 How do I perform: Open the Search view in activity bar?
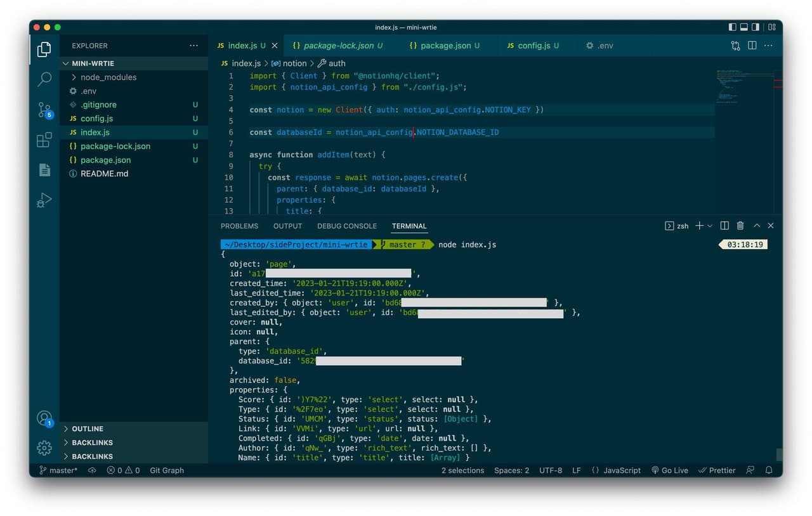tap(44, 79)
